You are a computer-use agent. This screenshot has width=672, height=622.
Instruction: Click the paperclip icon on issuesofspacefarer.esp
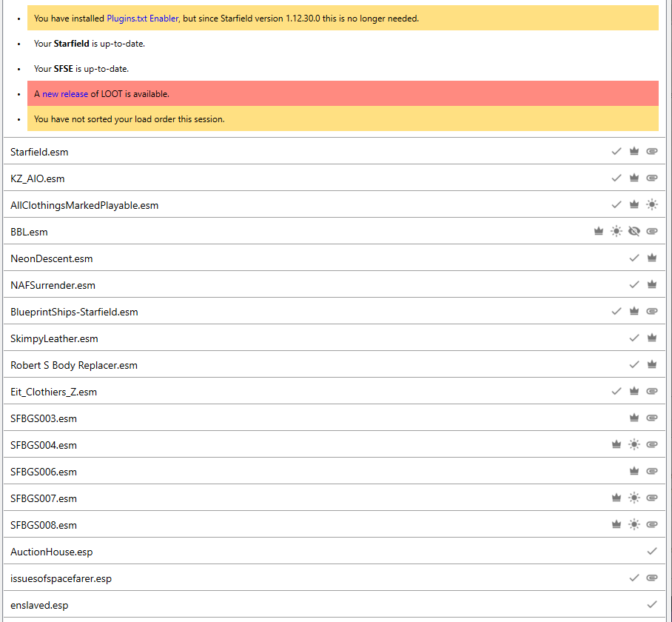tap(651, 578)
